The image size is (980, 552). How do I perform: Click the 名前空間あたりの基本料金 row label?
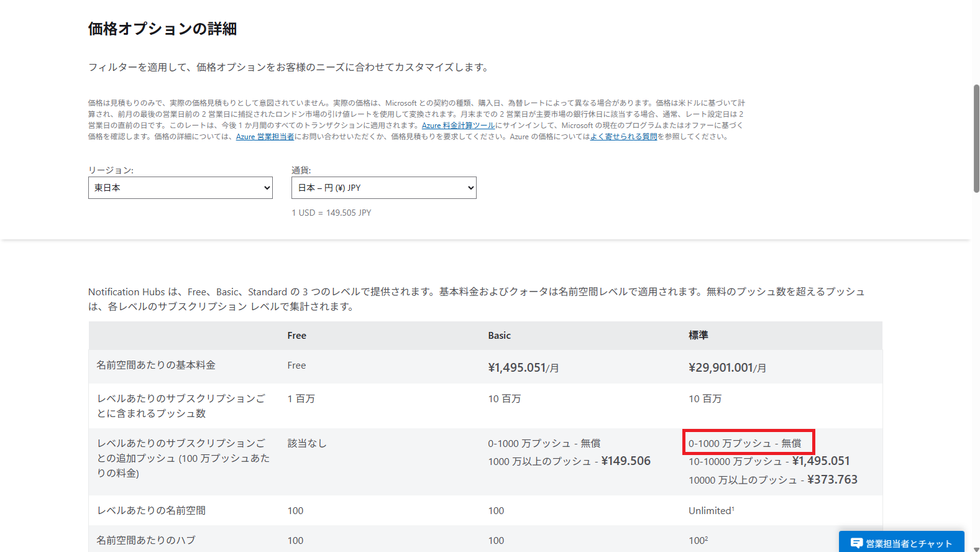(156, 366)
